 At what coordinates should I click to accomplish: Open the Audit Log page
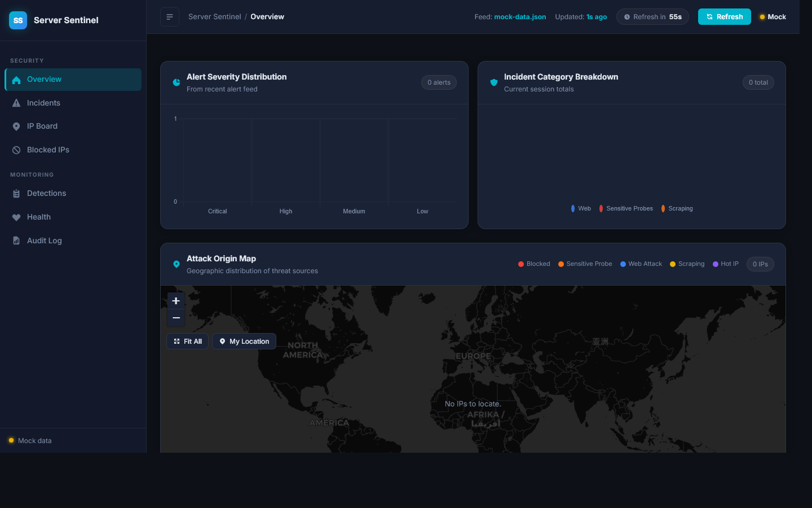[x=73, y=241]
